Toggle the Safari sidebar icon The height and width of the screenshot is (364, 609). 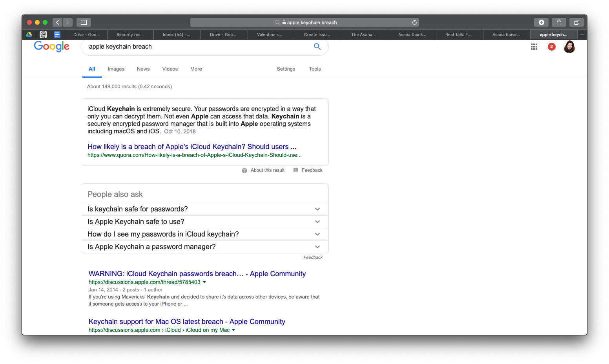point(84,22)
